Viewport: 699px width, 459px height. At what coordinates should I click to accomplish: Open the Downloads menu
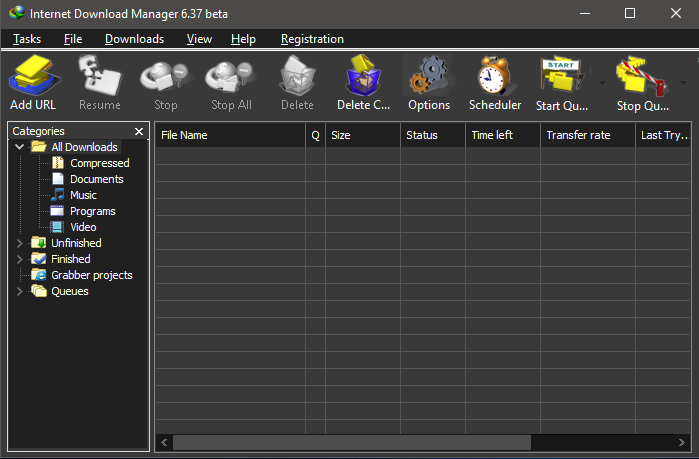[135, 39]
